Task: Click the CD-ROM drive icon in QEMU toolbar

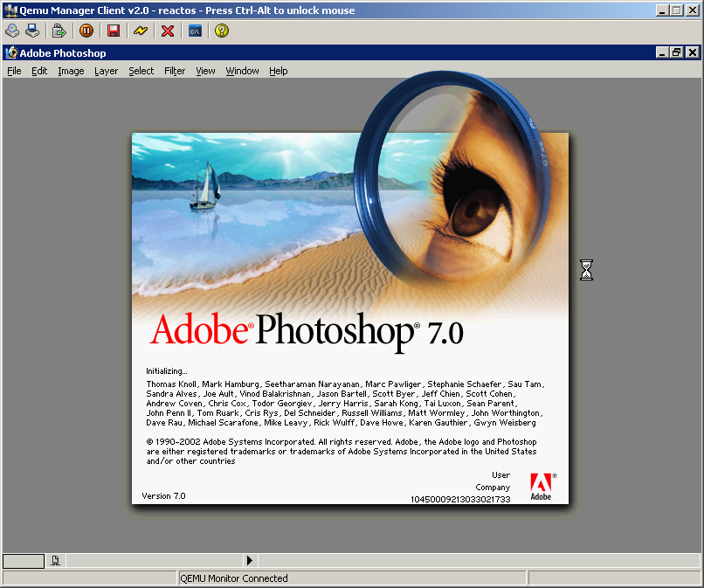Action: pyautogui.click(x=12, y=31)
